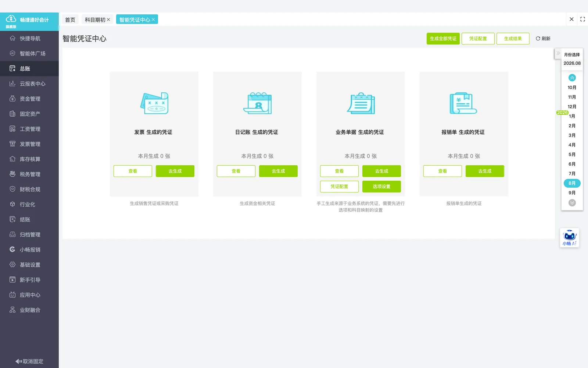This screenshot has width=588, height=368.
Task: Toggle 取消固定 sidebar pin
Action: (29, 361)
